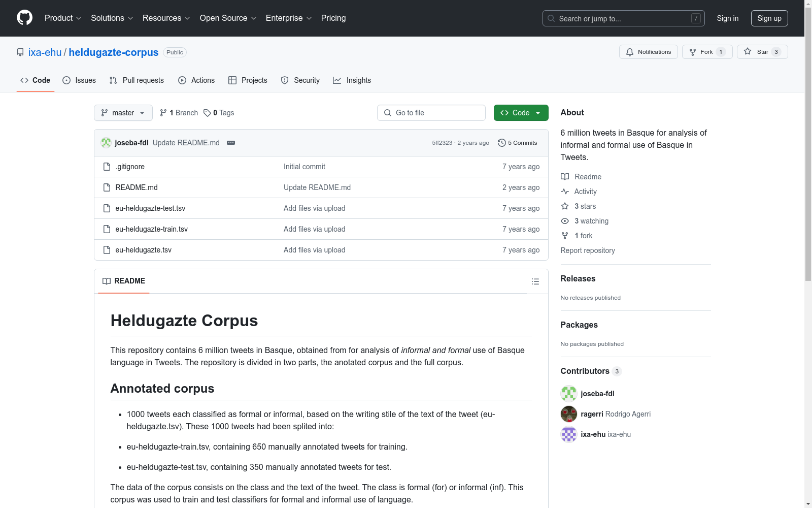Open the heldugazte-corpus repository link
Image resolution: width=812 pixels, height=508 pixels.
coord(114,52)
